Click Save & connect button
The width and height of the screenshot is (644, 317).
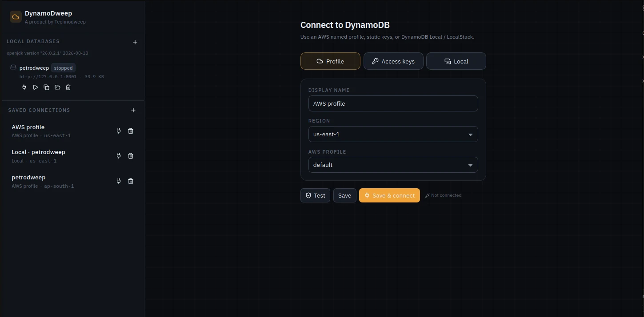389,195
